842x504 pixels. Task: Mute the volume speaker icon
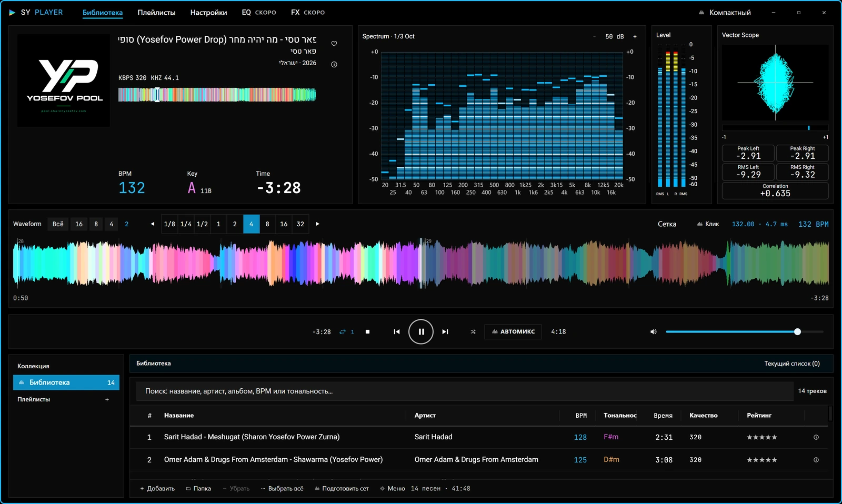[x=653, y=331]
